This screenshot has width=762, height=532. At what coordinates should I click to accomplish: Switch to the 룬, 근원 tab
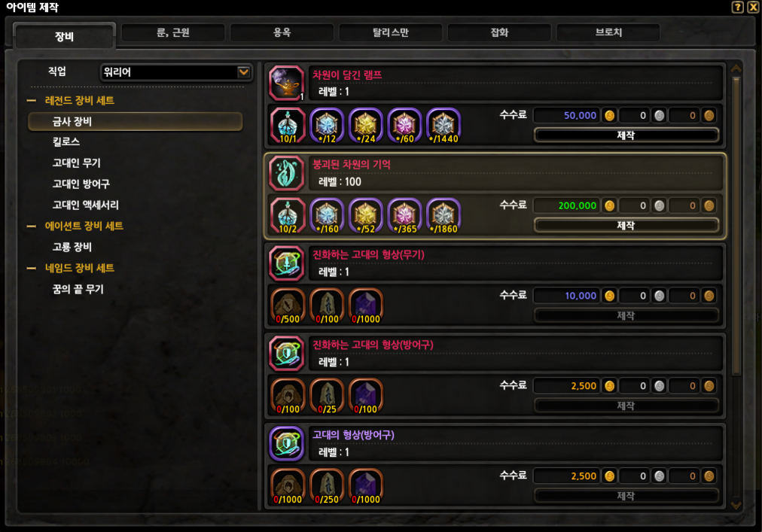pos(173,32)
